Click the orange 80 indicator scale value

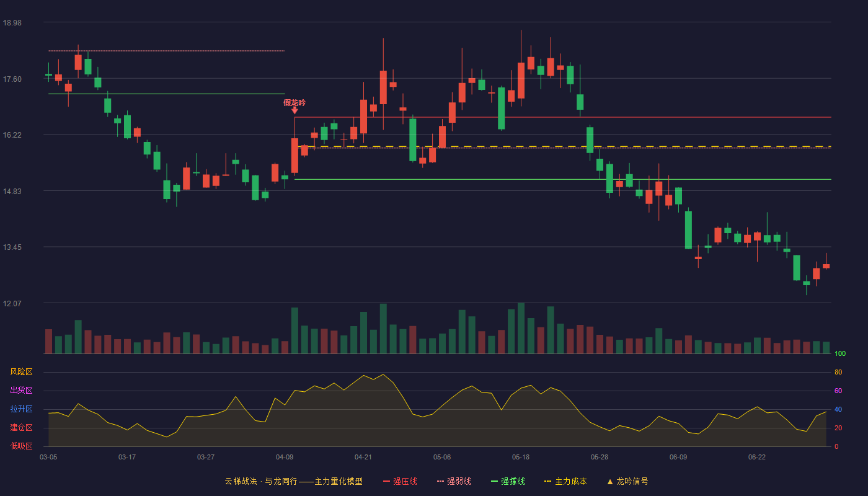click(x=838, y=372)
